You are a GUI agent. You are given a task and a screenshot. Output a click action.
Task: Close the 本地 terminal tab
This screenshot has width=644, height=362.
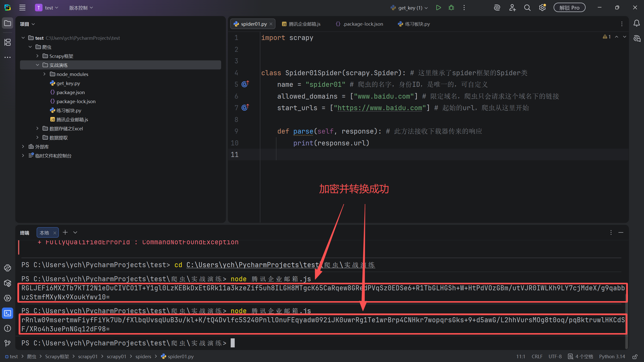(x=55, y=233)
